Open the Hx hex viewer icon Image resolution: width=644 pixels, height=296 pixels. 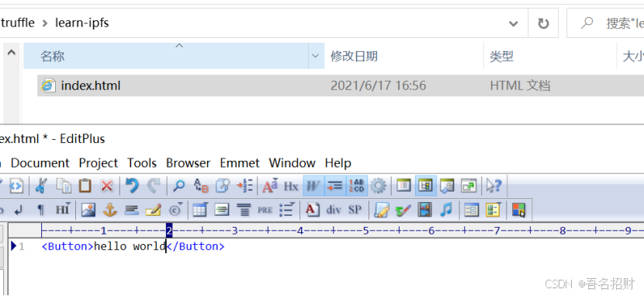tap(291, 186)
